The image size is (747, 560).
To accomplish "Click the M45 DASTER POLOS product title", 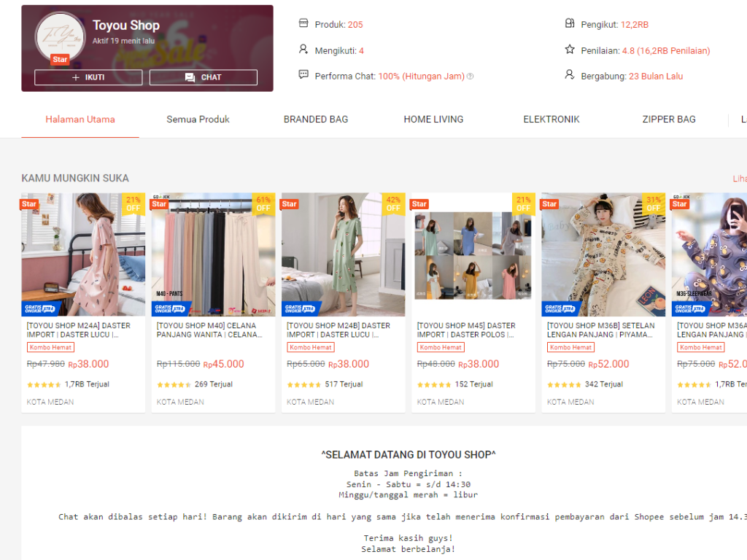I will 466,330.
